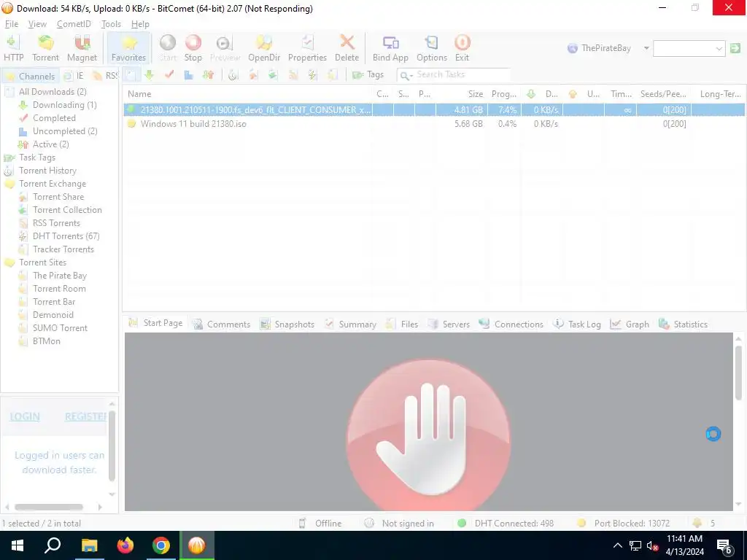Image resolution: width=747 pixels, height=560 pixels.
Task: Open ThePirateBay search engine dropdown arrow
Action: click(646, 48)
